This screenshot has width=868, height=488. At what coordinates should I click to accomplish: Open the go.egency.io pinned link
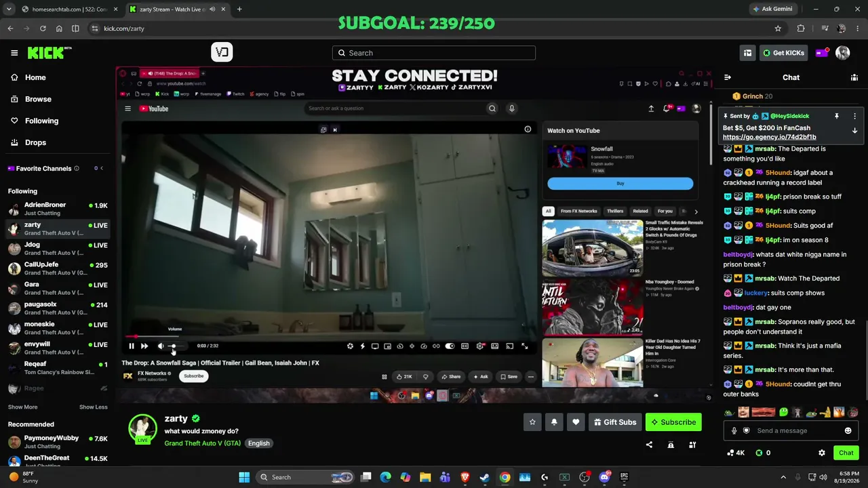pos(769,137)
